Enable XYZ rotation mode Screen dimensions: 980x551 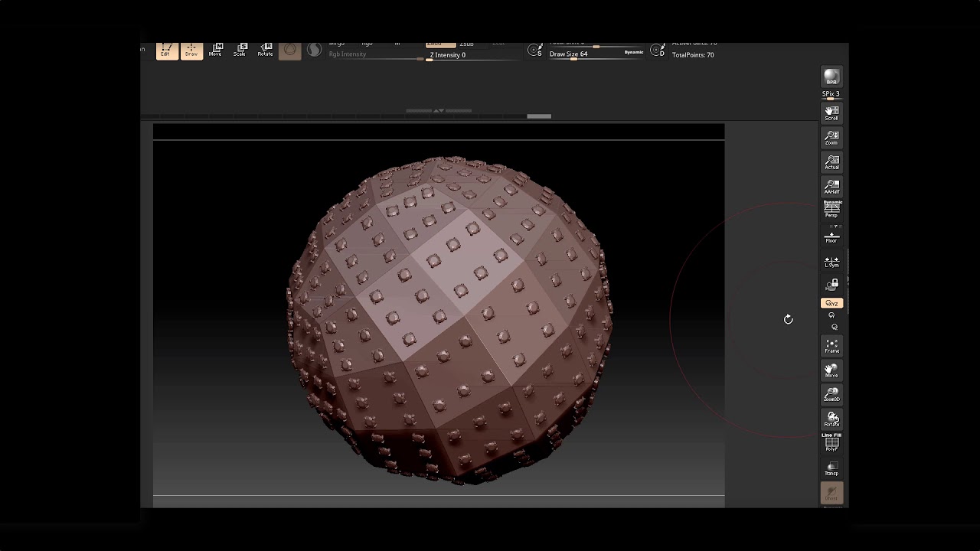[831, 303]
